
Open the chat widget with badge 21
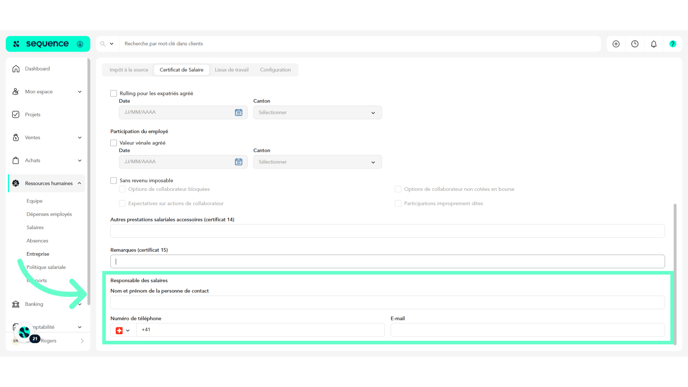[x=25, y=333]
